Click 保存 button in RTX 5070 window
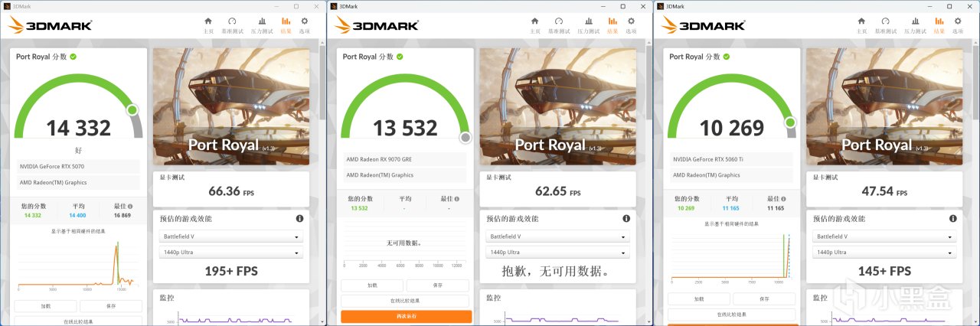 (111, 306)
